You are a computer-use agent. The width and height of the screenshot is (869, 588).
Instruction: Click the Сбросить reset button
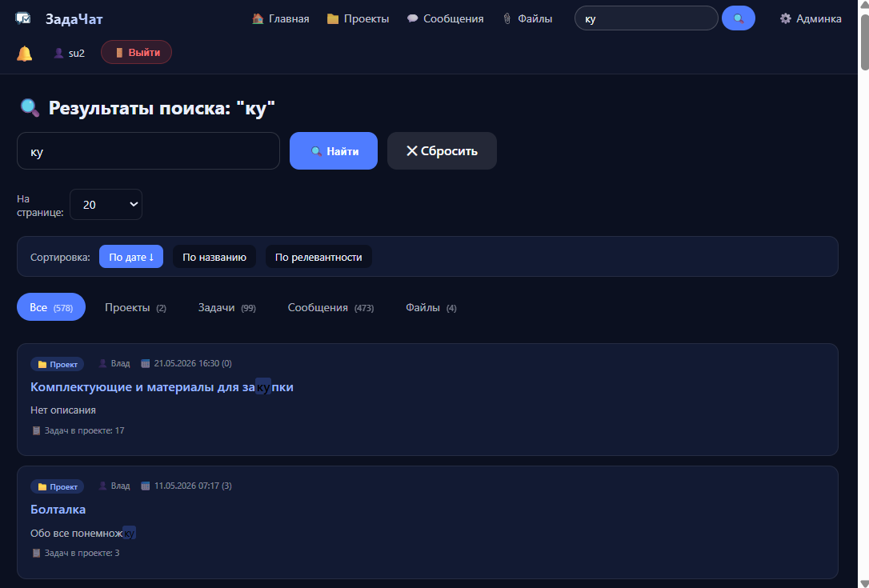pos(442,150)
